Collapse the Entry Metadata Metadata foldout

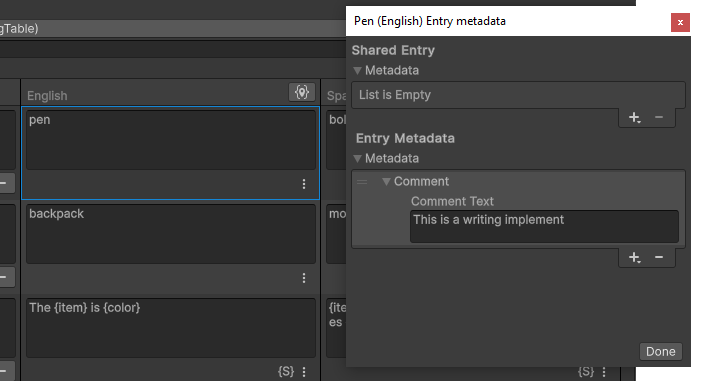point(357,158)
